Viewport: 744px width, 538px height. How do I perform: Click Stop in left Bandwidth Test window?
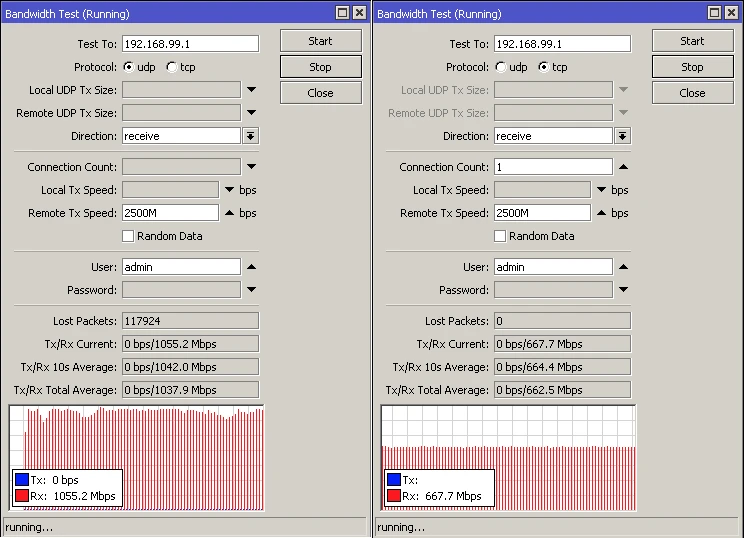point(321,67)
